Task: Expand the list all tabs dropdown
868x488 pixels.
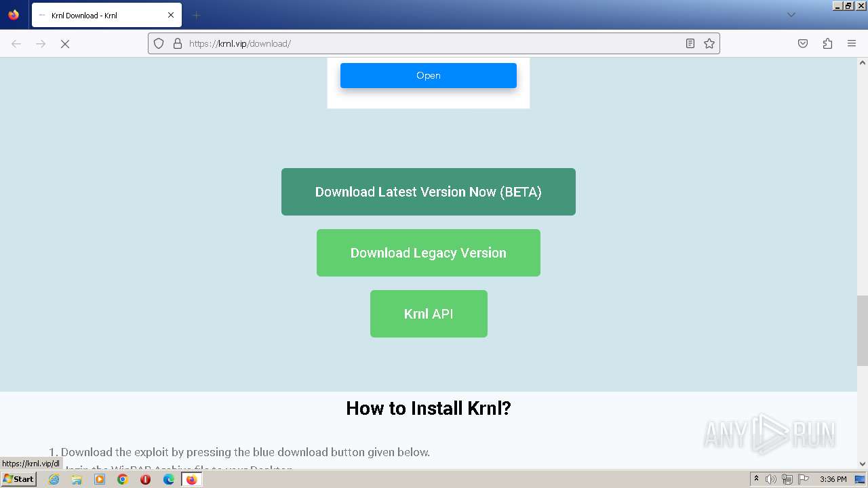Action: pos(791,15)
